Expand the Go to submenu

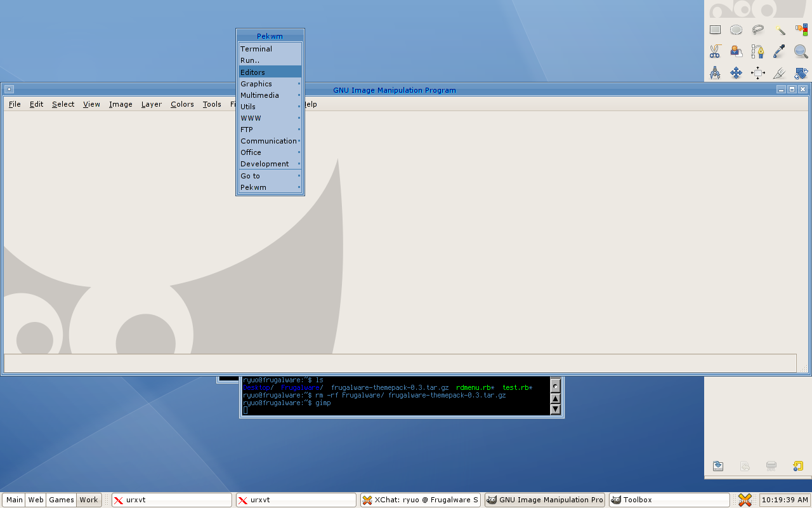(270, 176)
